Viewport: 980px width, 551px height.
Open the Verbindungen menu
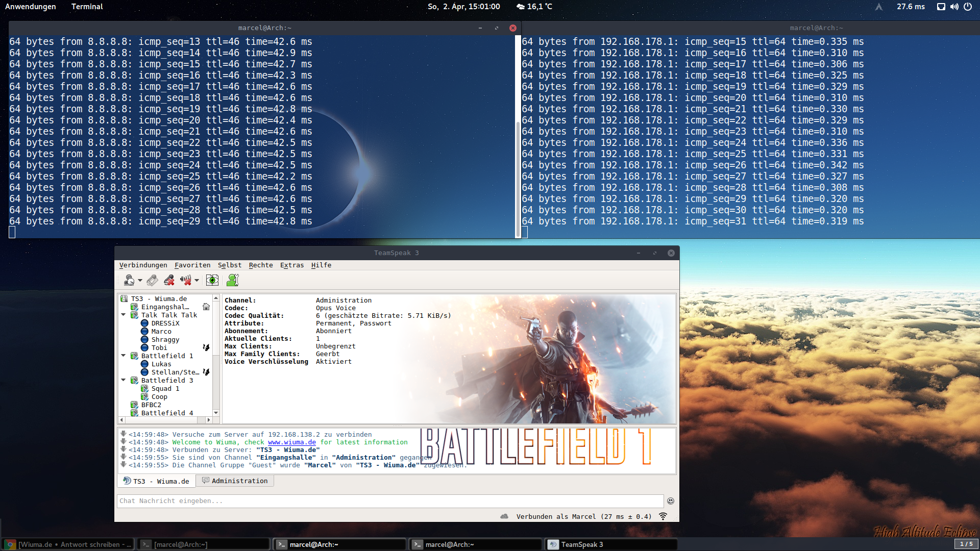(x=143, y=265)
